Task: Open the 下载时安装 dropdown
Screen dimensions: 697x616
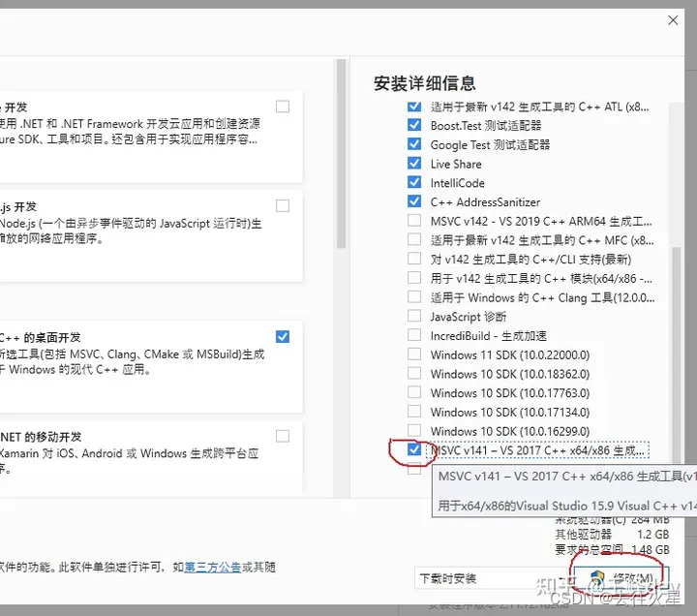Action: [491, 578]
